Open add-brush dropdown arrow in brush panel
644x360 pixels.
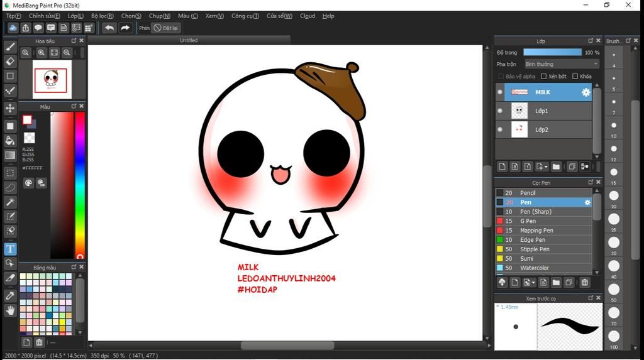(533, 283)
